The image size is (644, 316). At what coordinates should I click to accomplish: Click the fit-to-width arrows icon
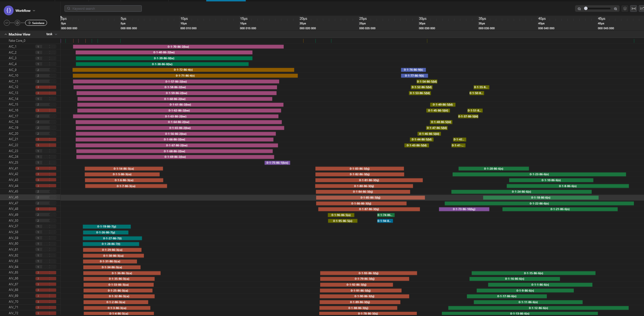coord(634,9)
